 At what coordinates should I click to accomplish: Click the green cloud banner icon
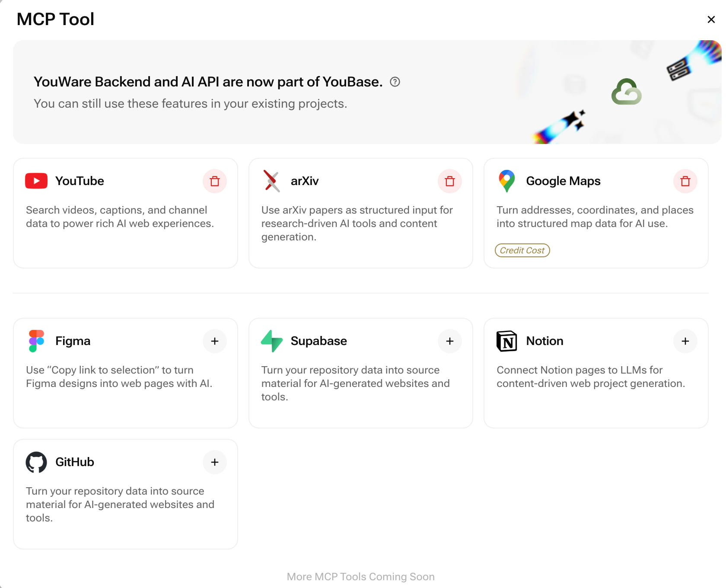tap(627, 92)
